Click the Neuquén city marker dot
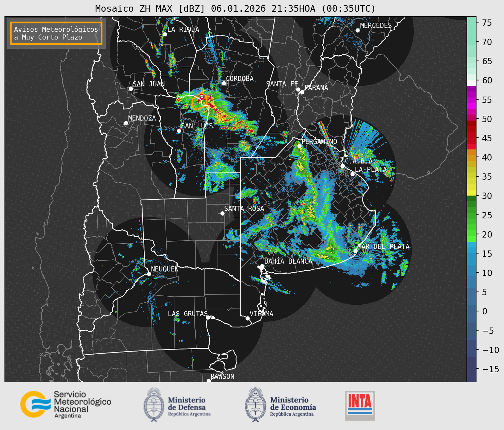 [x=149, y=274]
